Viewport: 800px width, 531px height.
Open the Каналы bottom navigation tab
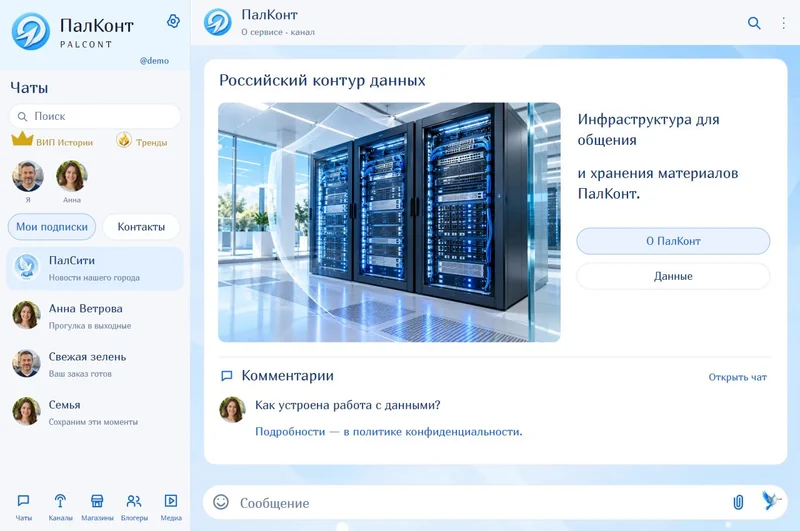60,507
